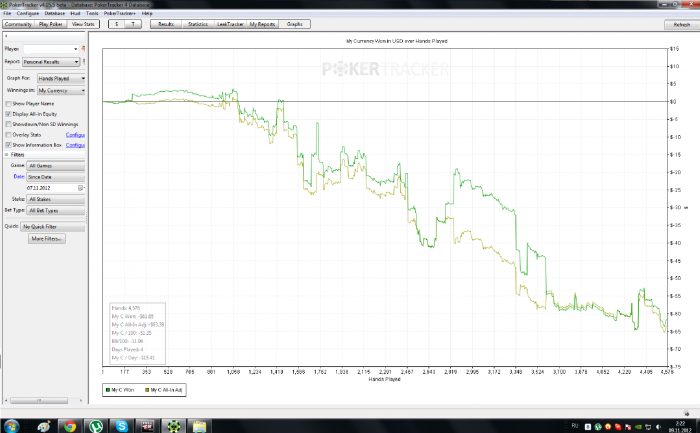700x433 pixels.
Task: Enable Overlay Stats checkbox
Action: coord(8,134)
